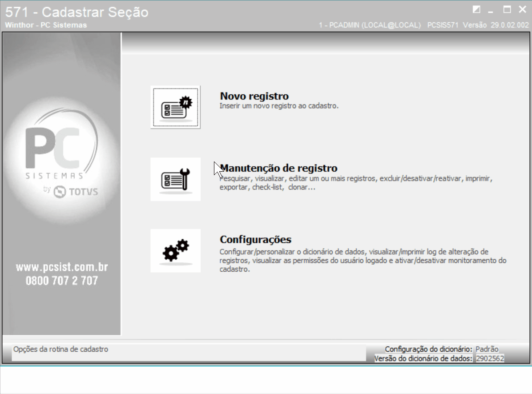Viewport: 532px width, 394px height.
Task: Click the diagonal square icon in title bar
Action: [x=476, y=9]
